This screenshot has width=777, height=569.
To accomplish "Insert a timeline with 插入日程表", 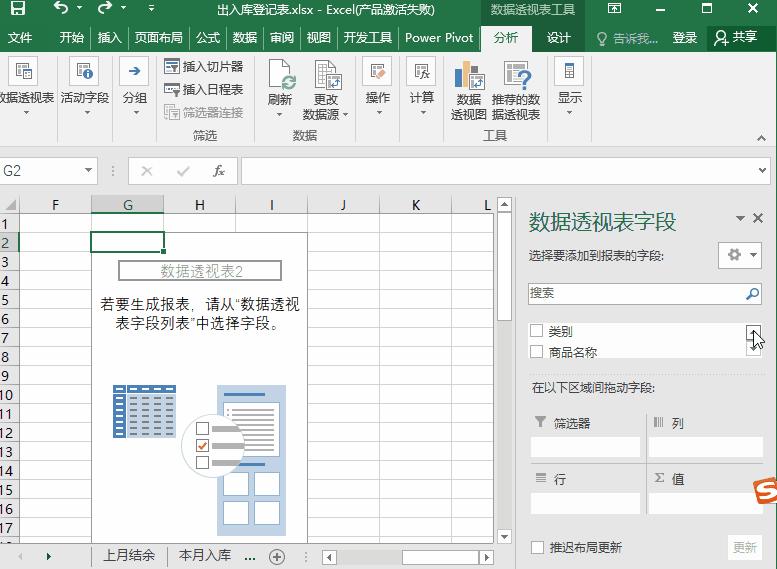I will coord(204,90).
